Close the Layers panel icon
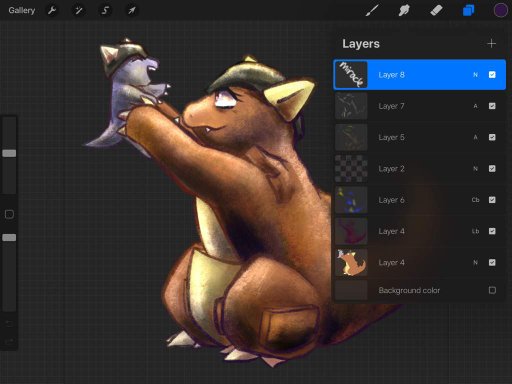 click(468, 10)
